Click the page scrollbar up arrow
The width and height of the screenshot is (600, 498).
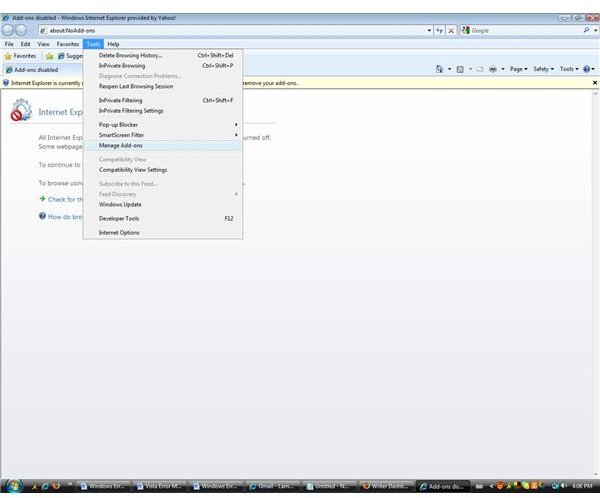click(596, 93)
